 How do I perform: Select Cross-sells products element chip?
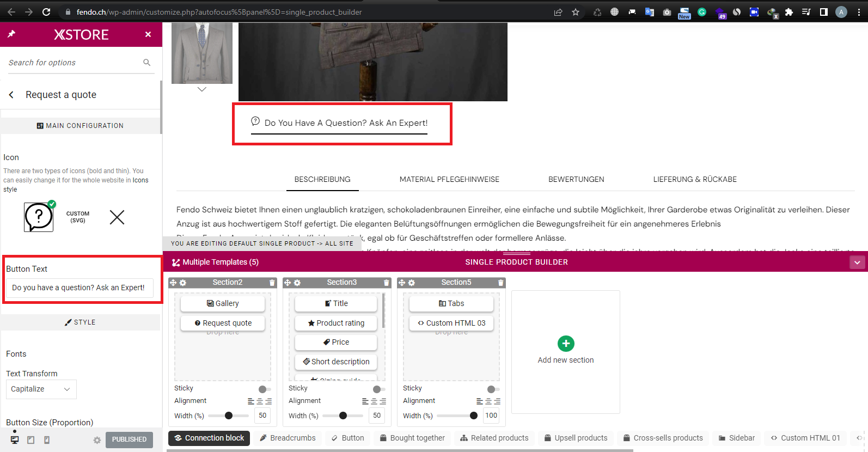(663, 438)
